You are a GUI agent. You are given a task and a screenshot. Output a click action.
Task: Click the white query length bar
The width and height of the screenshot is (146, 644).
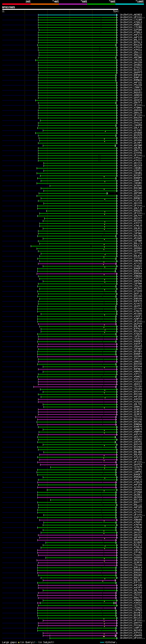60,10
